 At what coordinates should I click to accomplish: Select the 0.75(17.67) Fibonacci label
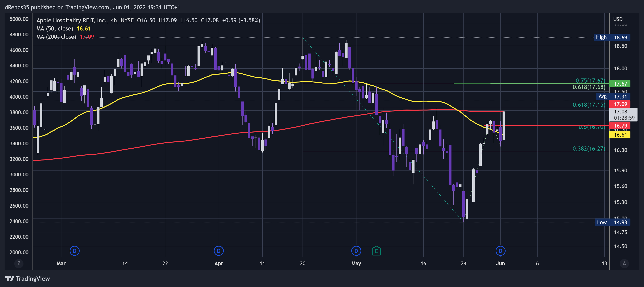coord(590,80)
